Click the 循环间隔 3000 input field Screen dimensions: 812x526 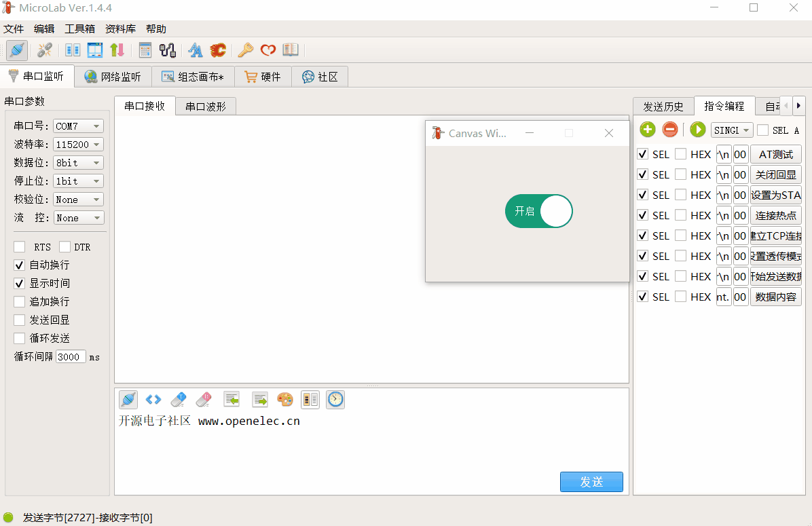(x=71, y=357)
